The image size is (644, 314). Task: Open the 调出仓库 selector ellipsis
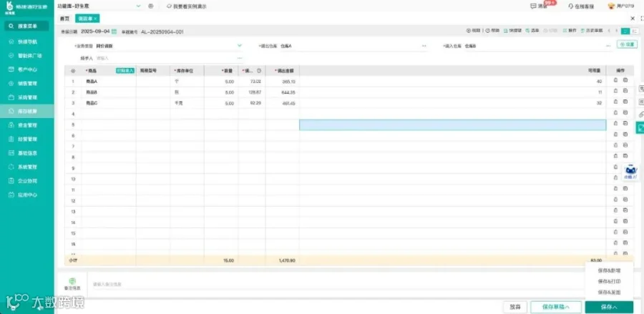click(424, 46)
